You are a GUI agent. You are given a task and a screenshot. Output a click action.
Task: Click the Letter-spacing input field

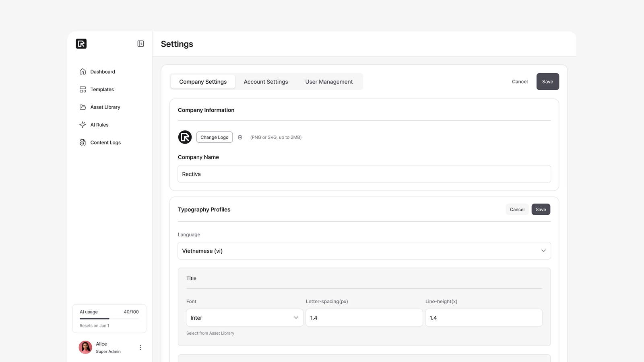tap(364, 318)
